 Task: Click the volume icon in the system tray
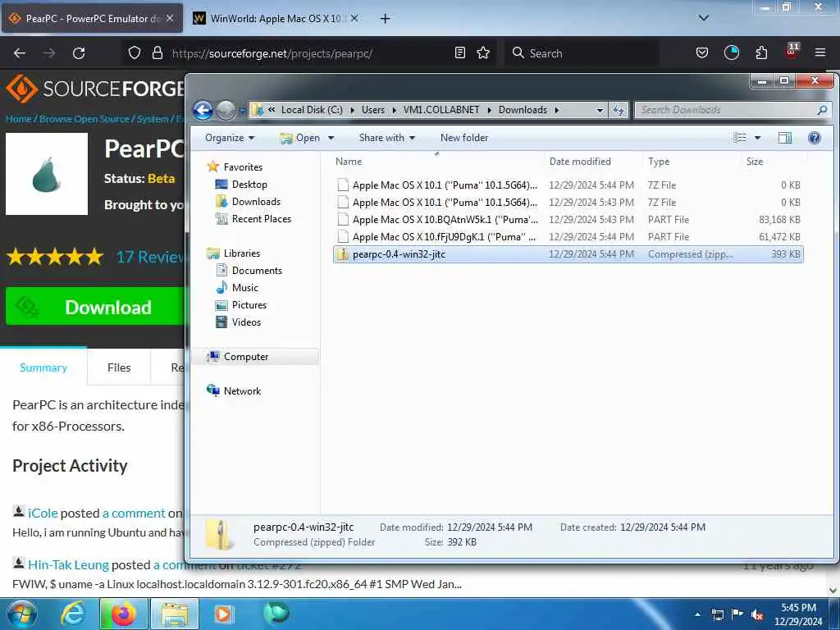click(757, 614)
